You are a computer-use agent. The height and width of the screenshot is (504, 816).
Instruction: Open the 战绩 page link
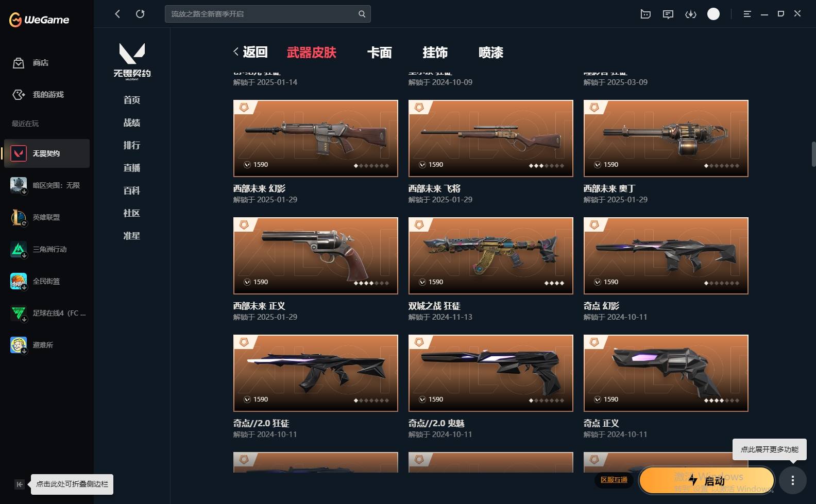tap(132, 123)
